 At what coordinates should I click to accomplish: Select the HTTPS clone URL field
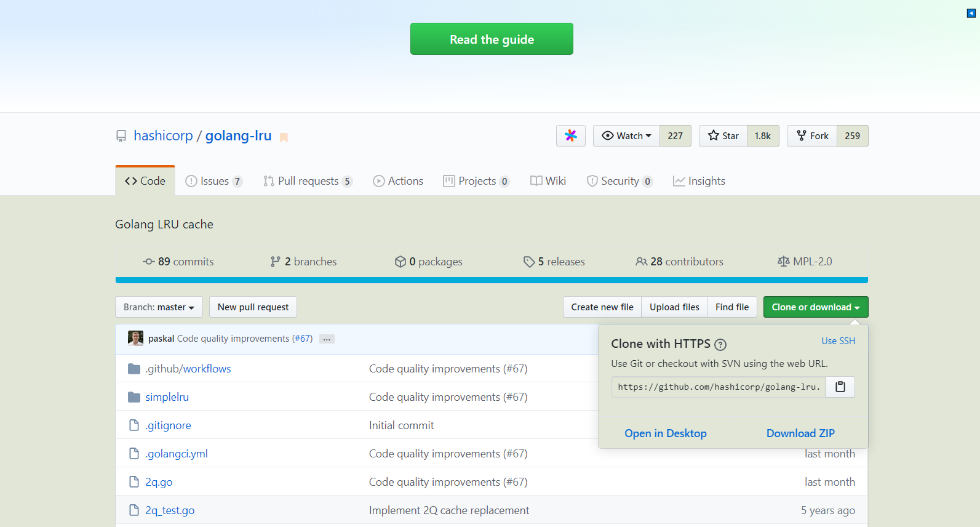(x=719, y=387)
